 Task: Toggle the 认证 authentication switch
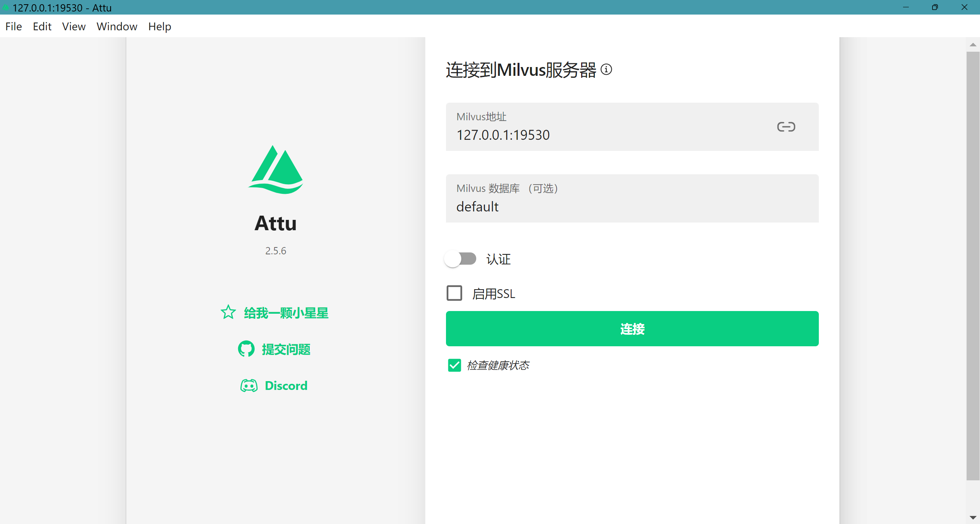461,259
